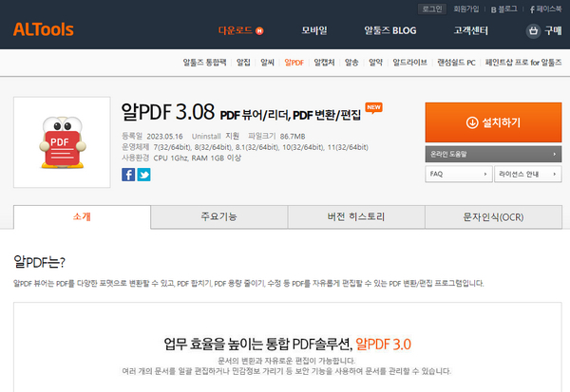Click the NEW badge beside the title

(373, 108)
